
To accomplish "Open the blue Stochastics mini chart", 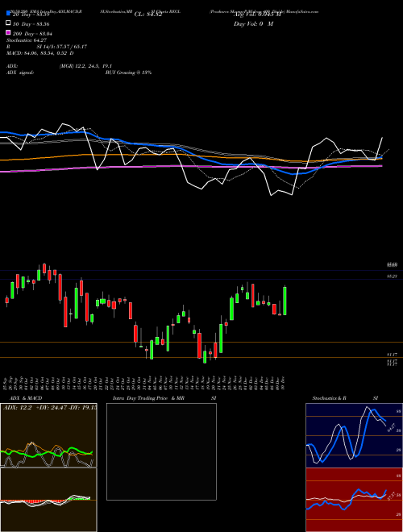I will 354,435.
